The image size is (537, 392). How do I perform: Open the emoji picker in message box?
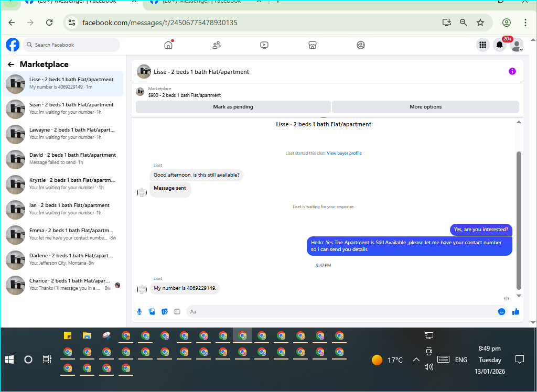pos(501,311)
